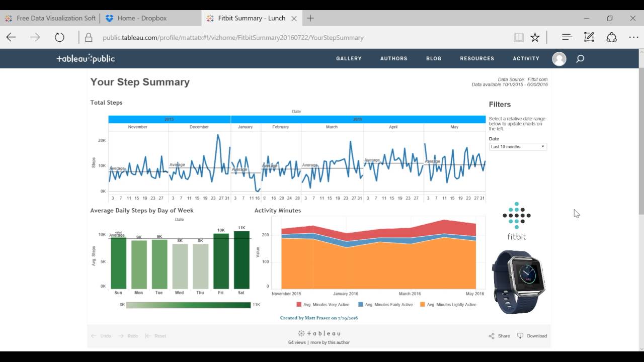Click the address bar URL field
644x362 pixels.
[x=302, y=38]
